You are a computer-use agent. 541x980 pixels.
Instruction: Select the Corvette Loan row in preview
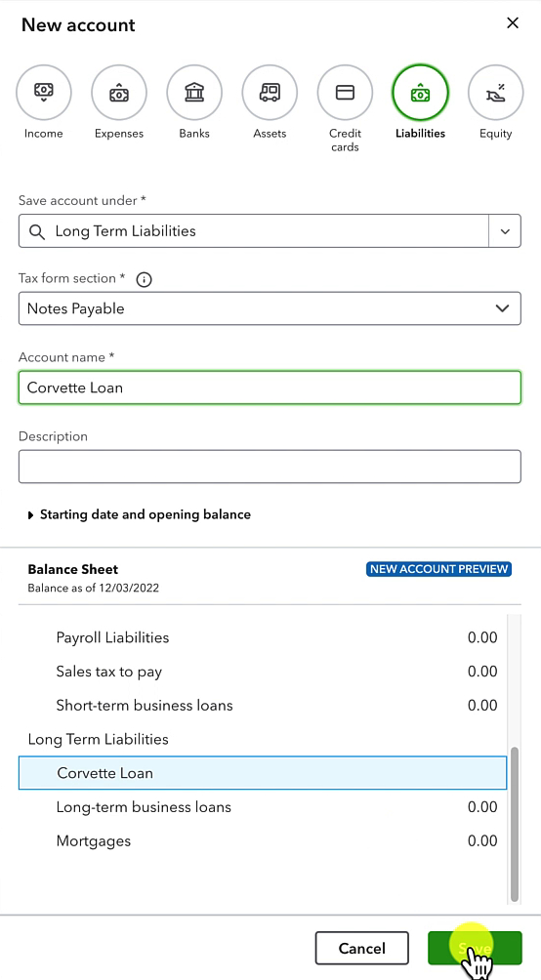263,772
